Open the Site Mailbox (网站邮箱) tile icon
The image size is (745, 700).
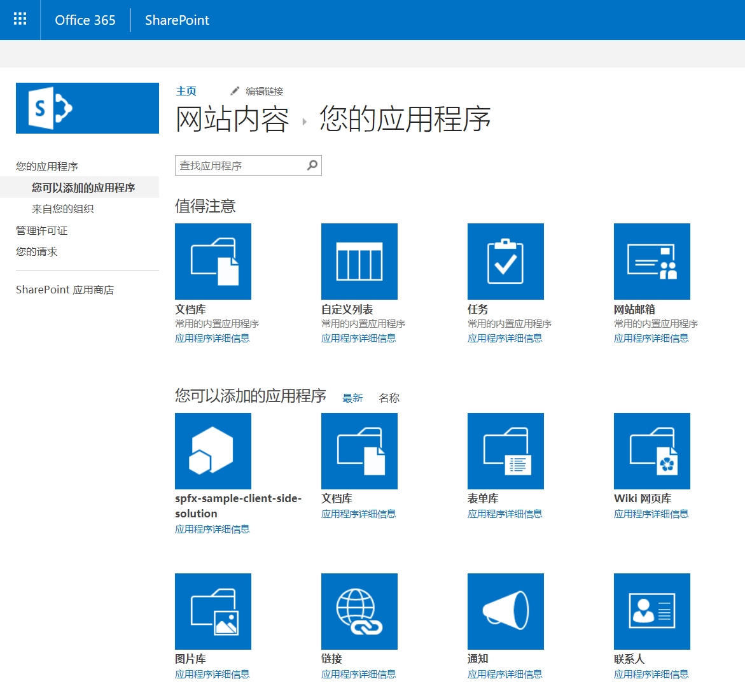pos(651,261)
